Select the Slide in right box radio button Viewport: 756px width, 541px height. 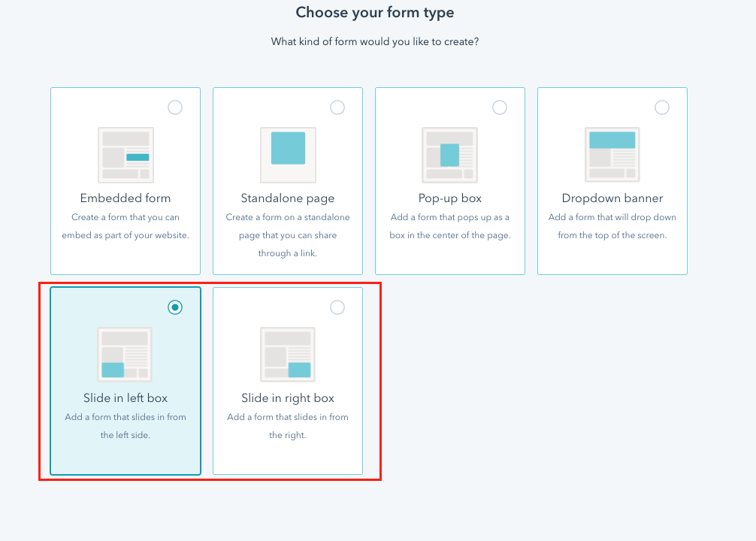tap(337, 307)
